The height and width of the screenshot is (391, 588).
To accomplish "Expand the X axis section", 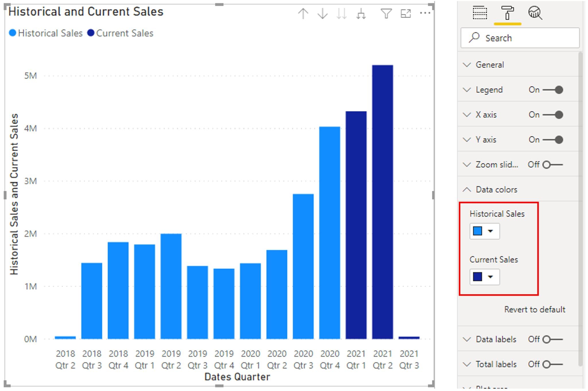I will [x=467, y=115].
